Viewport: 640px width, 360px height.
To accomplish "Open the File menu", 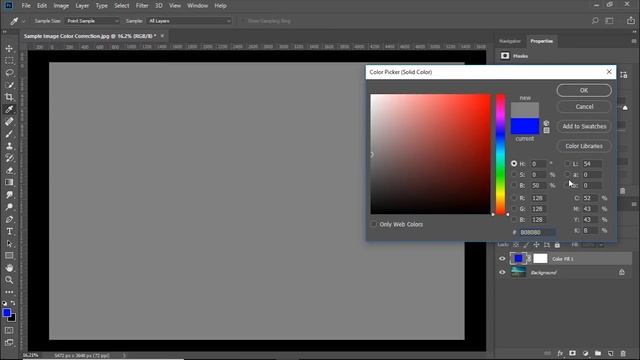I will (x=26, y=6).
